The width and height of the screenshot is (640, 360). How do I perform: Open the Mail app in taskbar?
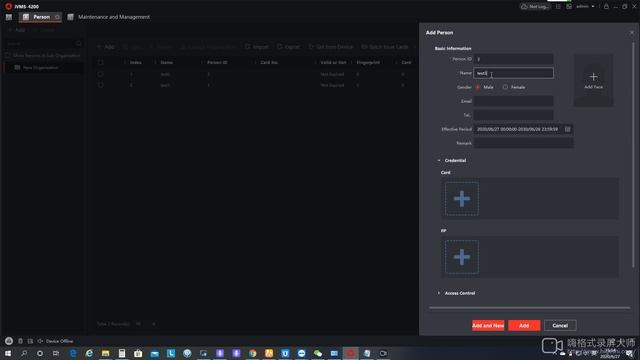pyautogui.click(x=154, y=353)
